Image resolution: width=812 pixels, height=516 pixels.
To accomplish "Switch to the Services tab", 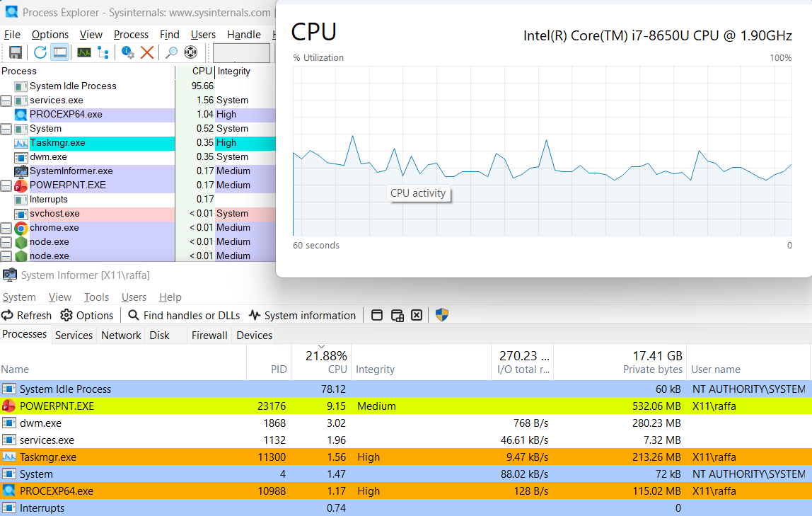I will [74, 336].
